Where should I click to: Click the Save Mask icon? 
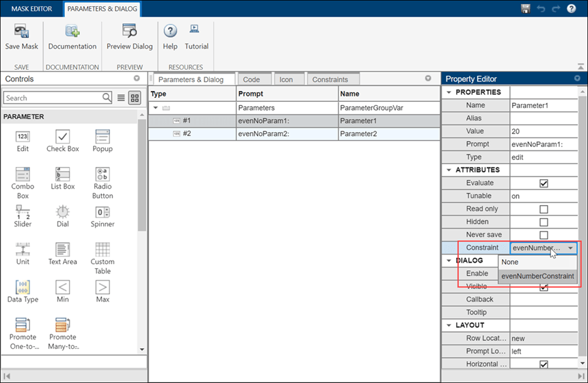point(22,31)
